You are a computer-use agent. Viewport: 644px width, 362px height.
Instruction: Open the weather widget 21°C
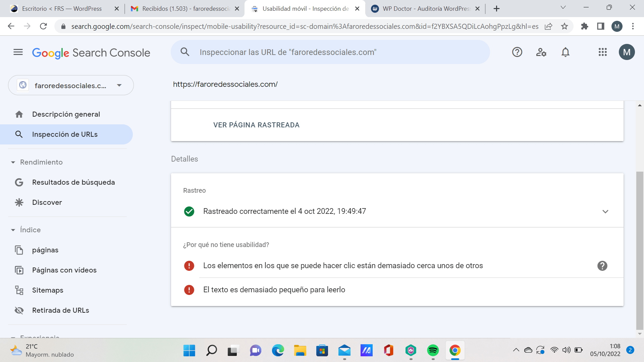tap(42, 351)
